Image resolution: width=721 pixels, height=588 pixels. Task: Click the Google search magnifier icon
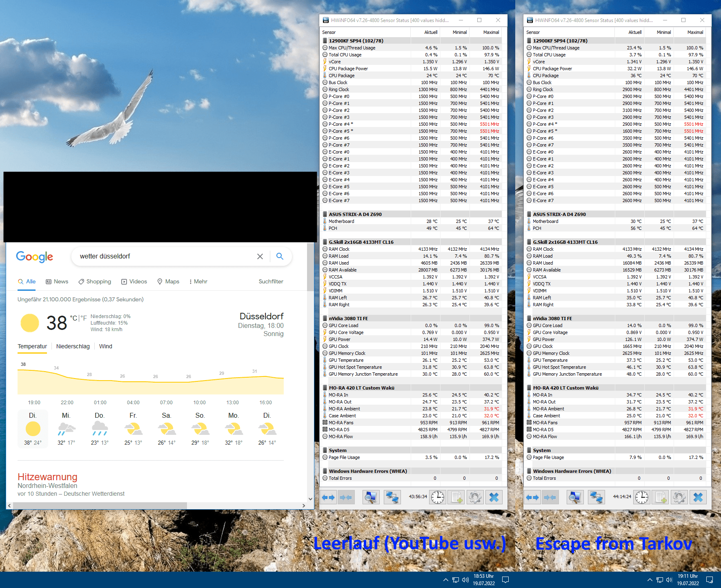280,256
